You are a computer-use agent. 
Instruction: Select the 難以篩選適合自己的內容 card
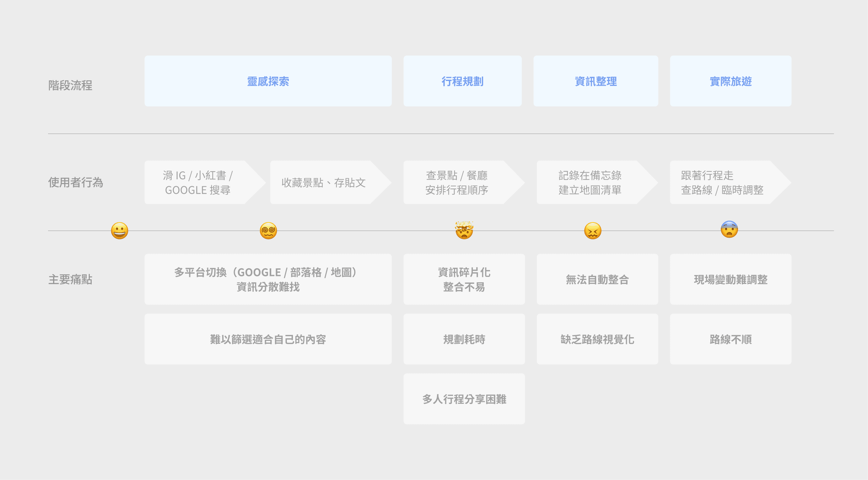pos(268,339)
